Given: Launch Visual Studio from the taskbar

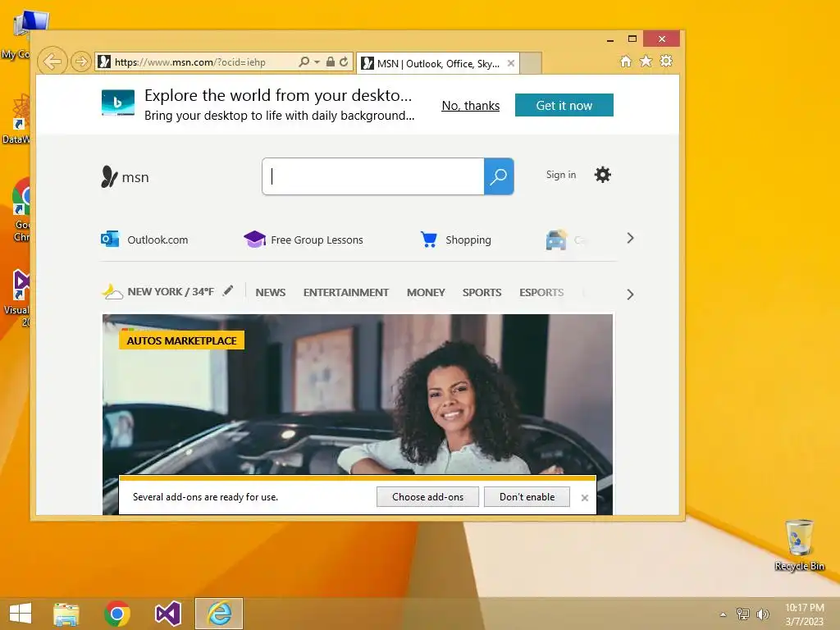Looking at the screenshot, I should pos(168,614).
